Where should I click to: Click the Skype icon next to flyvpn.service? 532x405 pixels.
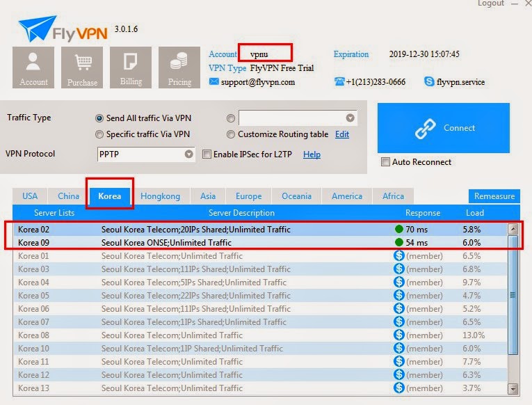pos(429,81)
